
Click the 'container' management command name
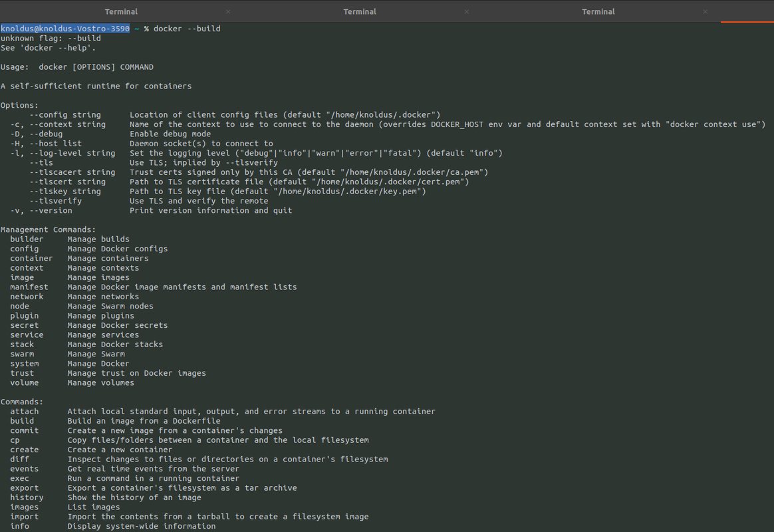(32, 258)
